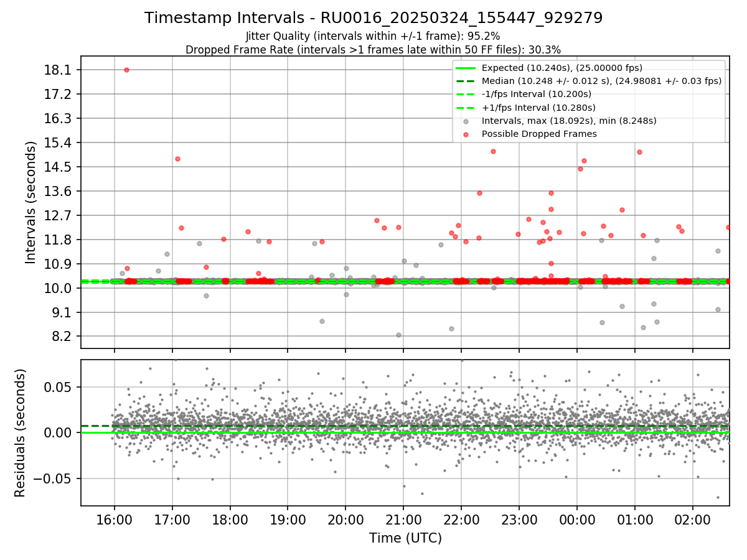Click y-axis tick label "9.1"
This screenshot has height=560, width=747.
tap(61, 312)
